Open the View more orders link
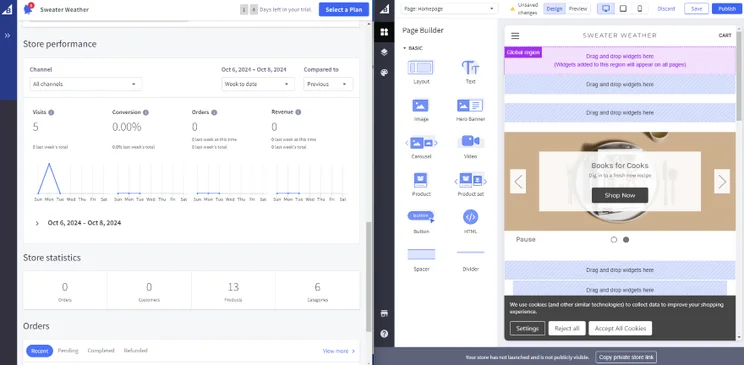This screenshot has width=744, height=365. coord(339,351)
